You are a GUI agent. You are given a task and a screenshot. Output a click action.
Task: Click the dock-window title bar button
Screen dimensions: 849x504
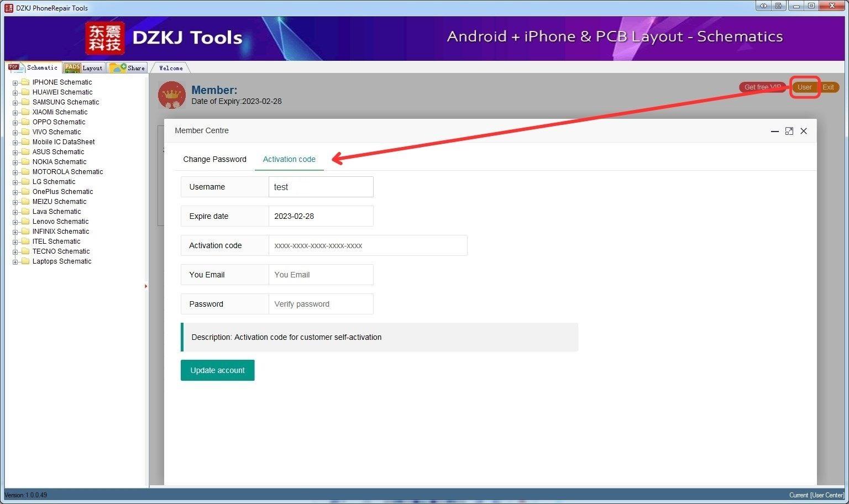coord(778,6)
